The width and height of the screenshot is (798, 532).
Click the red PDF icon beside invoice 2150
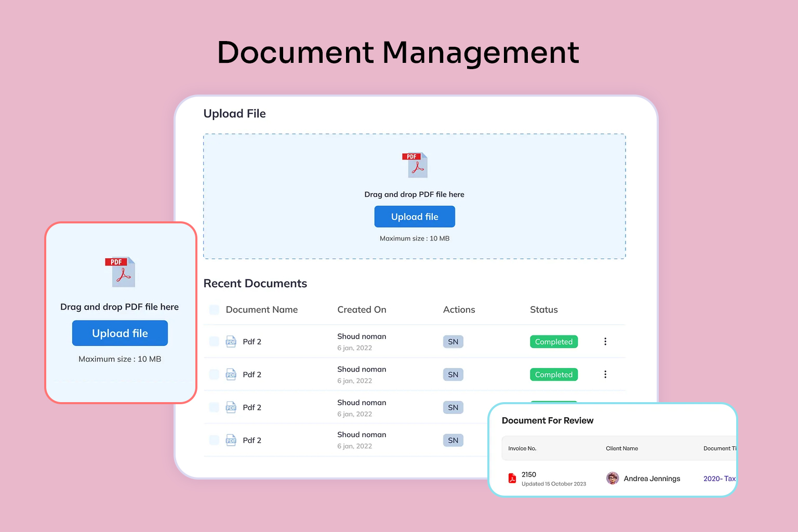point(512,478)
